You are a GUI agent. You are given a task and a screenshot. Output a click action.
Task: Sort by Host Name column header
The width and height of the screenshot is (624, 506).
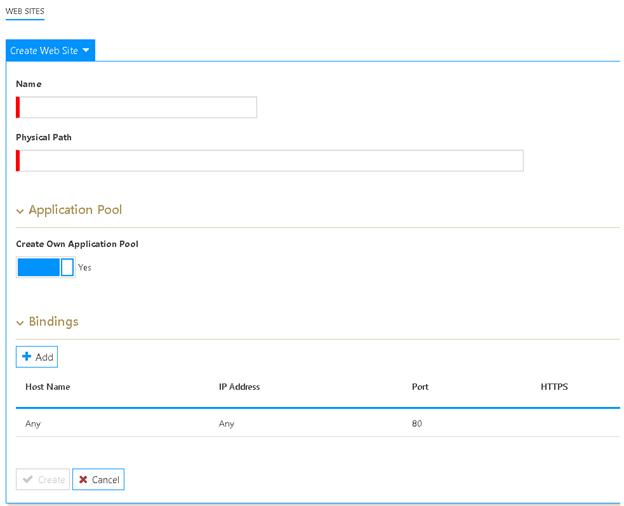(48, 387)
